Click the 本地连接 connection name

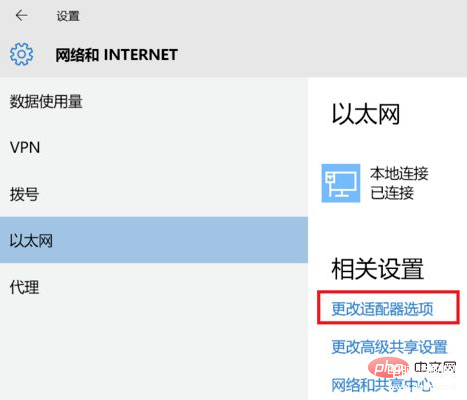coord(399,174)
